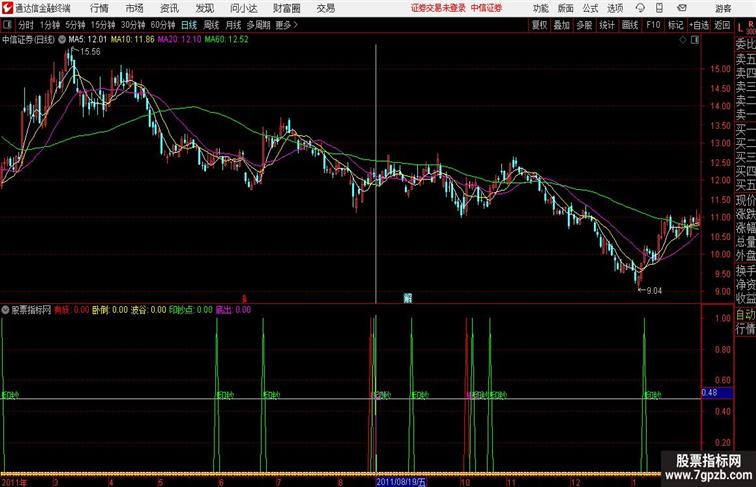The image size is (756, 487).
Task: Open the 公式 menu
Action: click(x=590, y=8)
